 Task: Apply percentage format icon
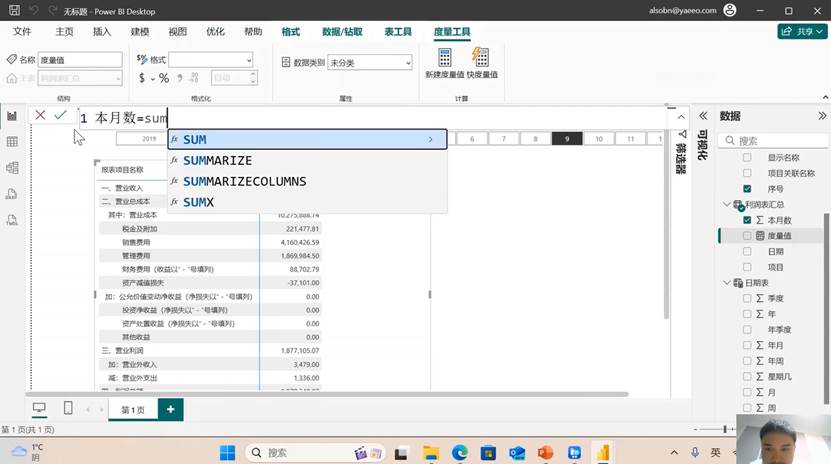164,78
